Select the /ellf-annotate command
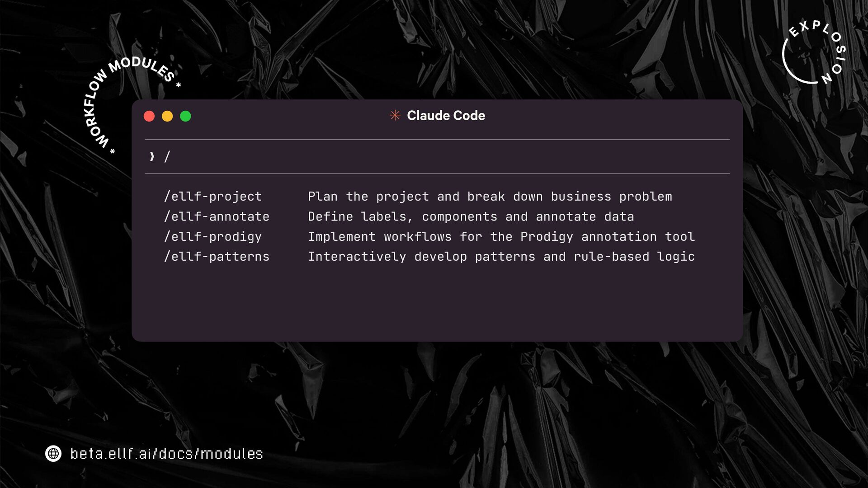The width and height of the screenshot is (868, 488). 217,216
